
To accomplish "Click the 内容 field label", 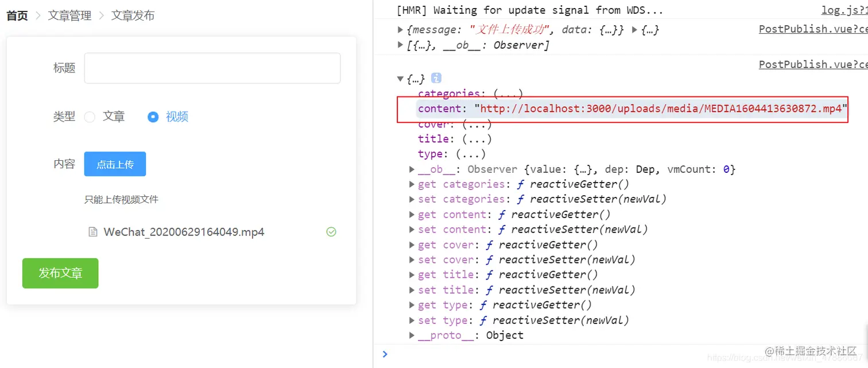I will (x=64, y=164).
